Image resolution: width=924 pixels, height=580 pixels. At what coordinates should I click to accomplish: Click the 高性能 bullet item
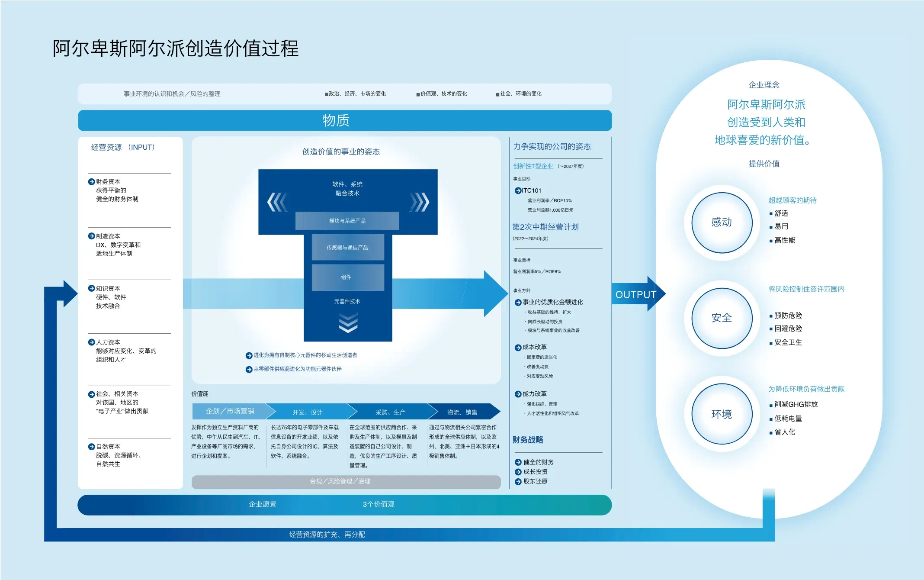(783, 240)
